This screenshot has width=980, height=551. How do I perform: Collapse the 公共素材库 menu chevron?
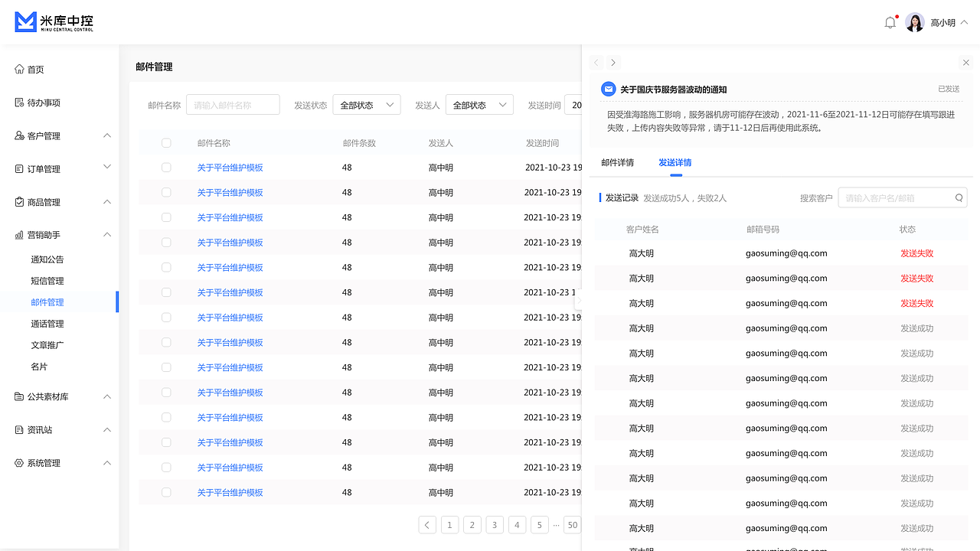point(107,396)
